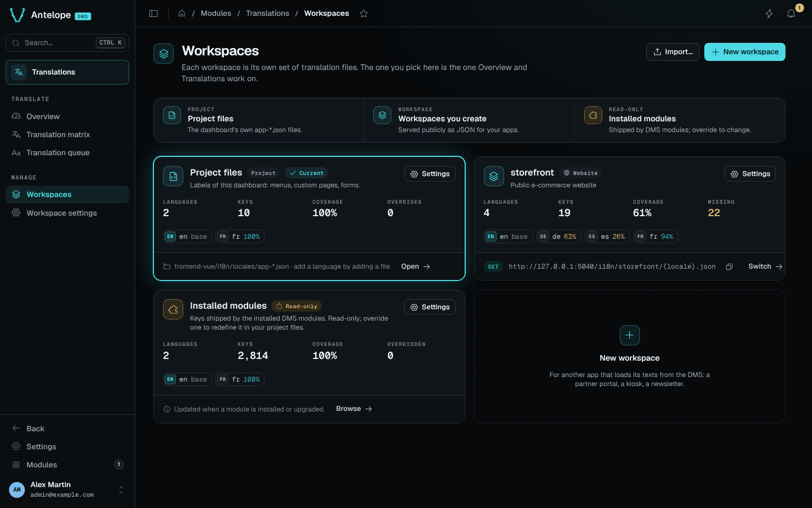The height and width of the screenshot is (508, 812).
Task: Copy the storefront endpoint URL
Action: coord(729,266)
